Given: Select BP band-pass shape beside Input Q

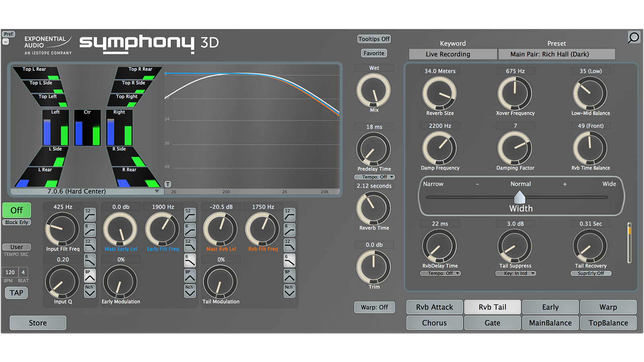Looking at the screenshot, I should click(90, 276).
